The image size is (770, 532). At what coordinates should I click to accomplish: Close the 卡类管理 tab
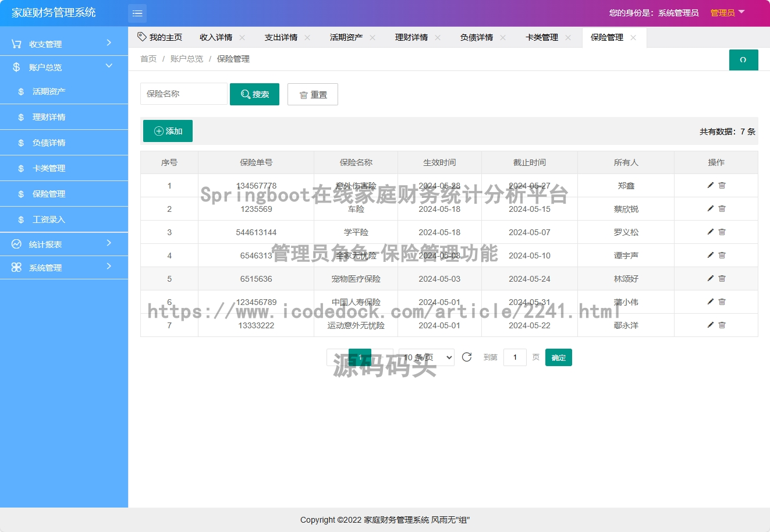click(568, 37)
